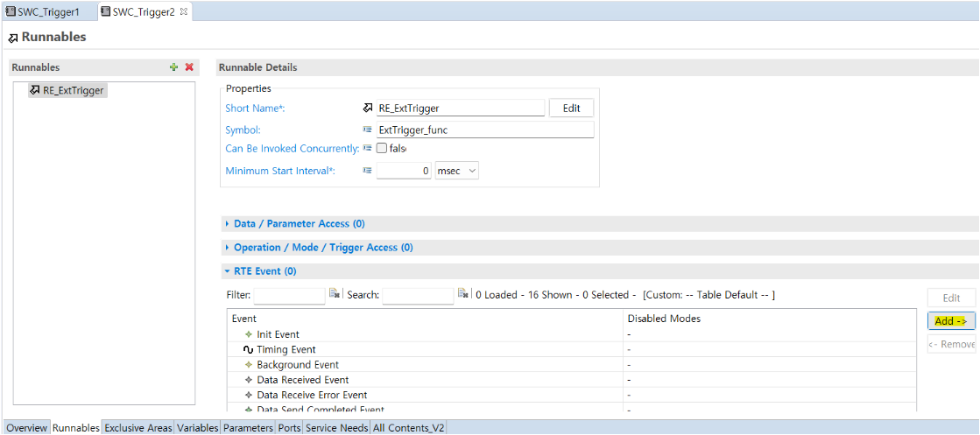Open the Overview bottom tab
This screenshot has width=980, height=435.
point(26,428)
